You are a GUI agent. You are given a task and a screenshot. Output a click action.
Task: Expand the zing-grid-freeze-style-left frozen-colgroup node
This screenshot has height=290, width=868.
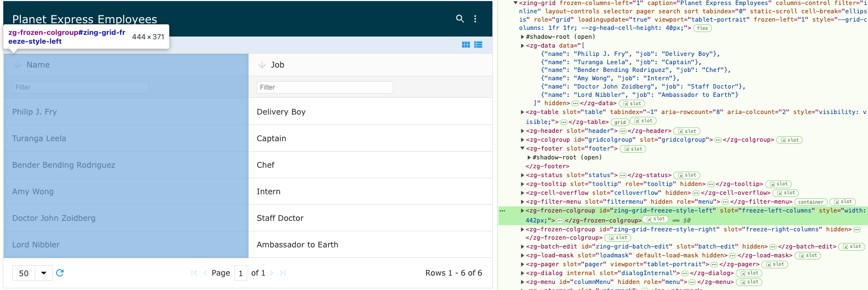coord(523,211)
